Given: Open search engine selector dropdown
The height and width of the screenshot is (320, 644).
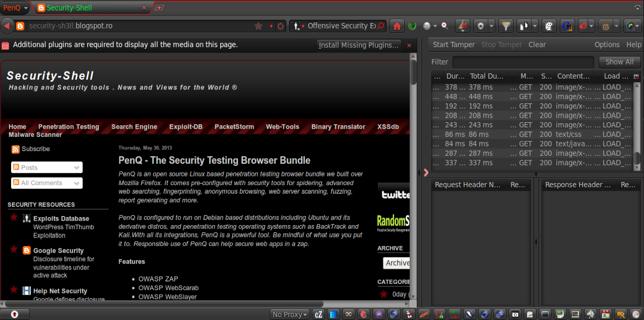Looking at the screenshot, I should click(x=298, y=26).
